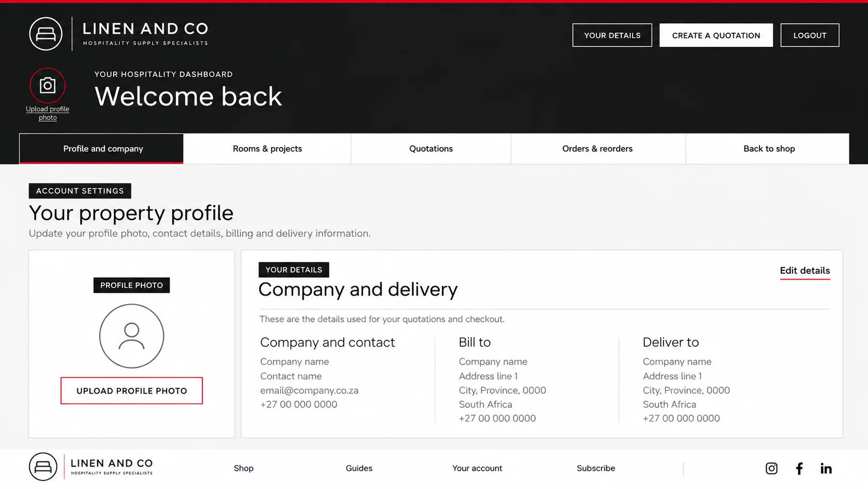The image size is (868, 489).
Task: Open the Orders & reorders tab
Action: coord(598,149)
